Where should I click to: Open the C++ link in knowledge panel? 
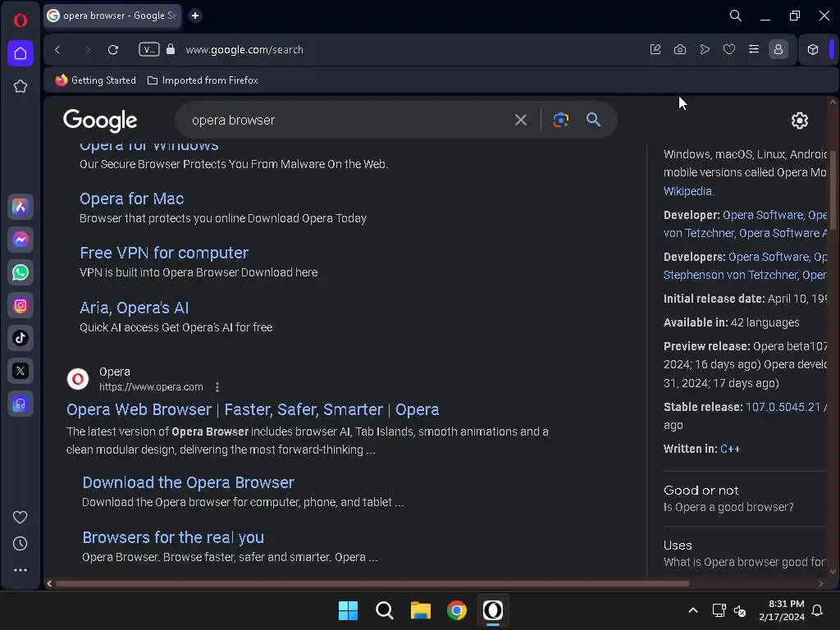point(729,449)
